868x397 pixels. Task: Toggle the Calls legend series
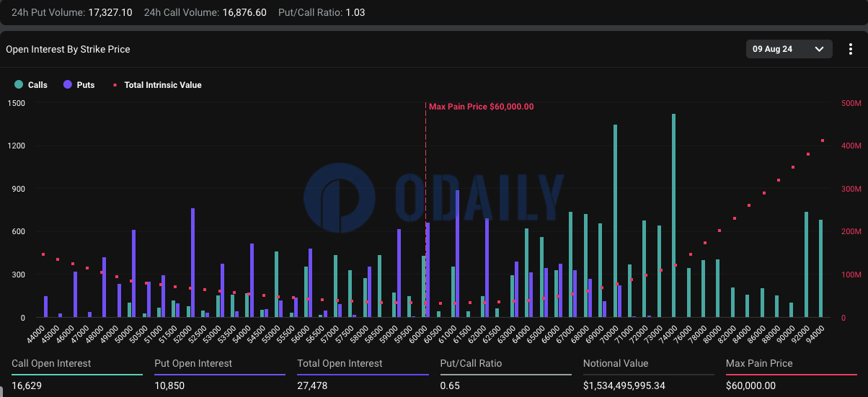pos(31,85)
